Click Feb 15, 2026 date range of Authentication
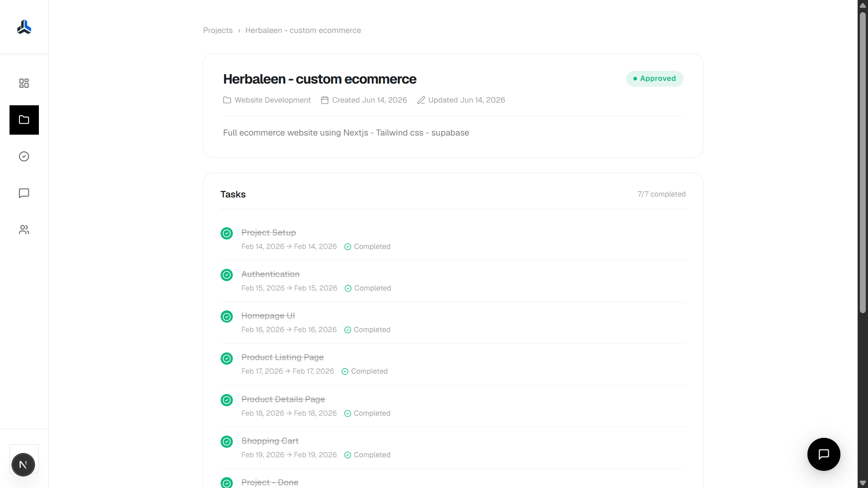This screenshot has height=488, width=868. point(289,288)
